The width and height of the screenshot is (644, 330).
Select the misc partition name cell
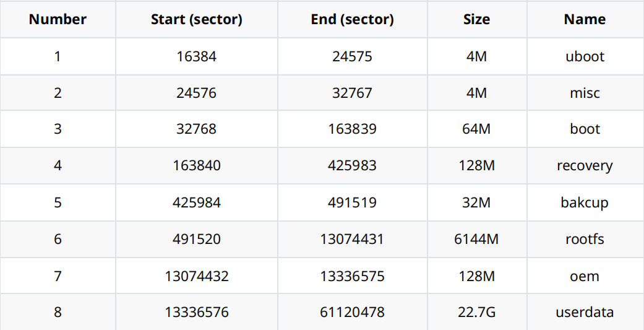point(585,93)
